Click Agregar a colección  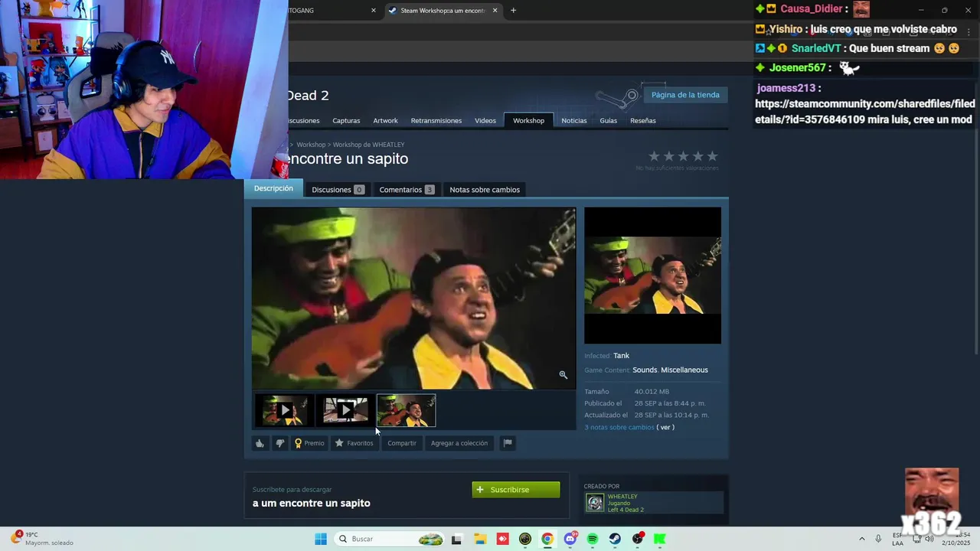tap(459, 443)
